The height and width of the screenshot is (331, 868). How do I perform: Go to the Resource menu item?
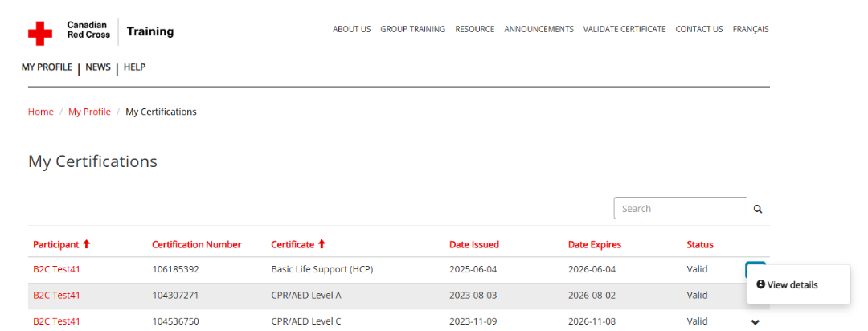pyautogui.click(x=474, y=29)
